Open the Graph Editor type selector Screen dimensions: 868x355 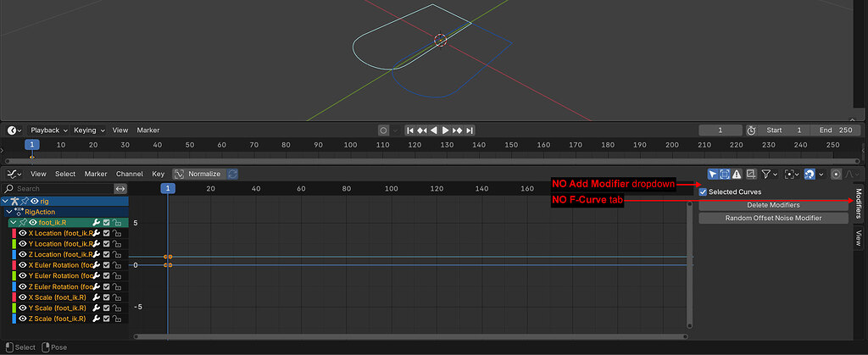coord(14,174)
